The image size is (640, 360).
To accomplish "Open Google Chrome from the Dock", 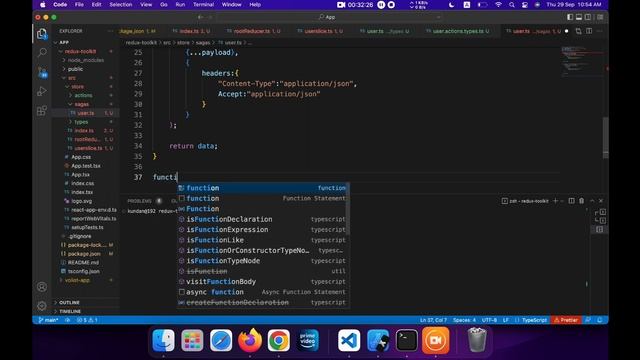I will [x=278, y=340].
